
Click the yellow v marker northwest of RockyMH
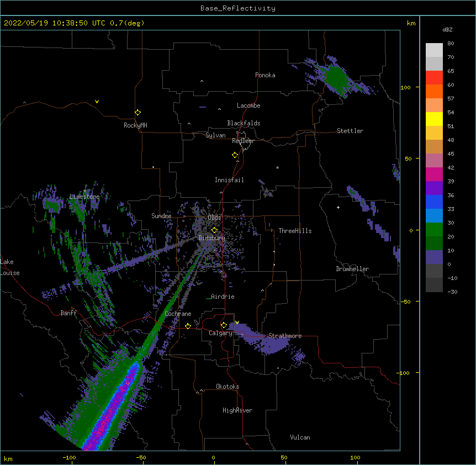tap(97, 102)
